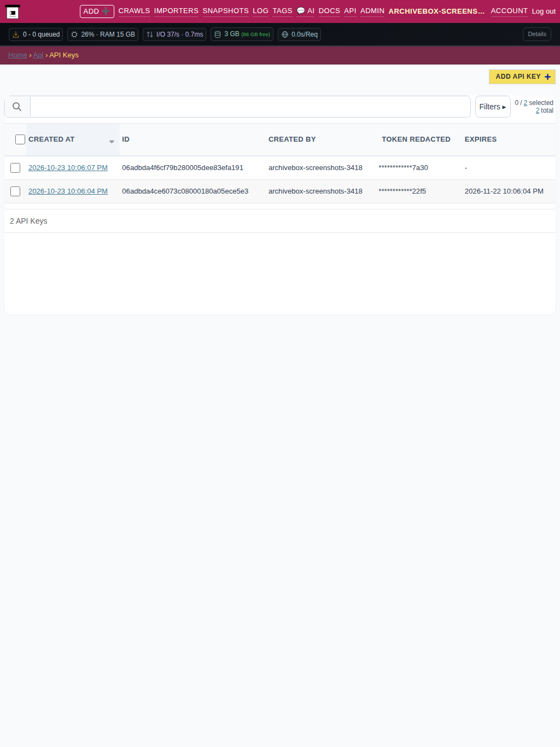Image resolution: width=560 pixels, height=747 pixels.
Task: Check the row with token ending 22f5
Action: (15, 191)
